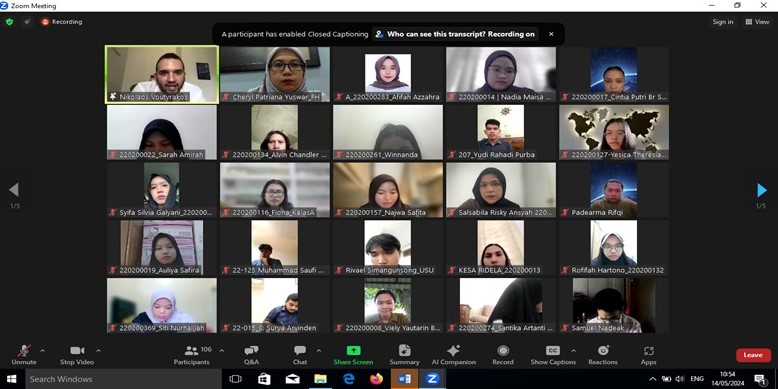Select KESA RIDELA video tile
This screenshot has height=389, width=778.
coord(501,248)
